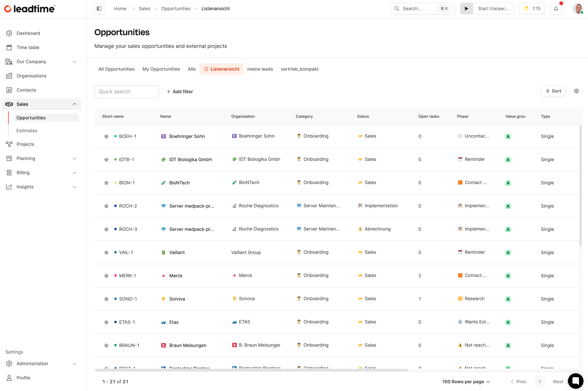Star the BOEH-1 opportunity as favorite
Viewport: 588px width, 391px height.
coord(106,136)
